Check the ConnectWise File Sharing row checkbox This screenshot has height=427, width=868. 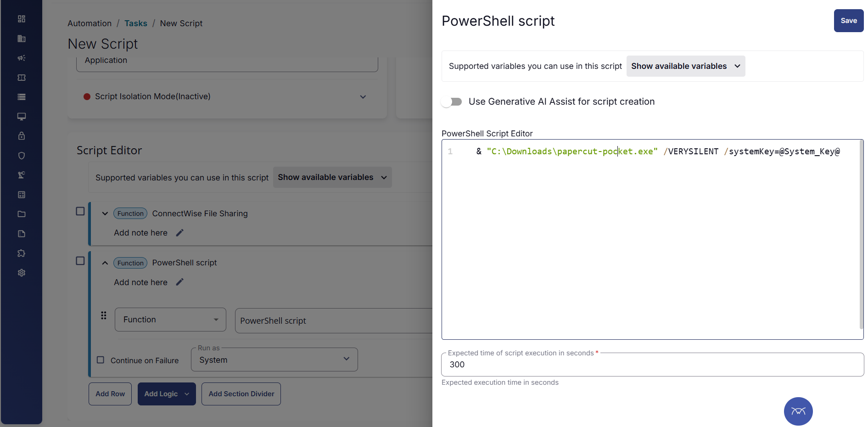pos(80,211)
